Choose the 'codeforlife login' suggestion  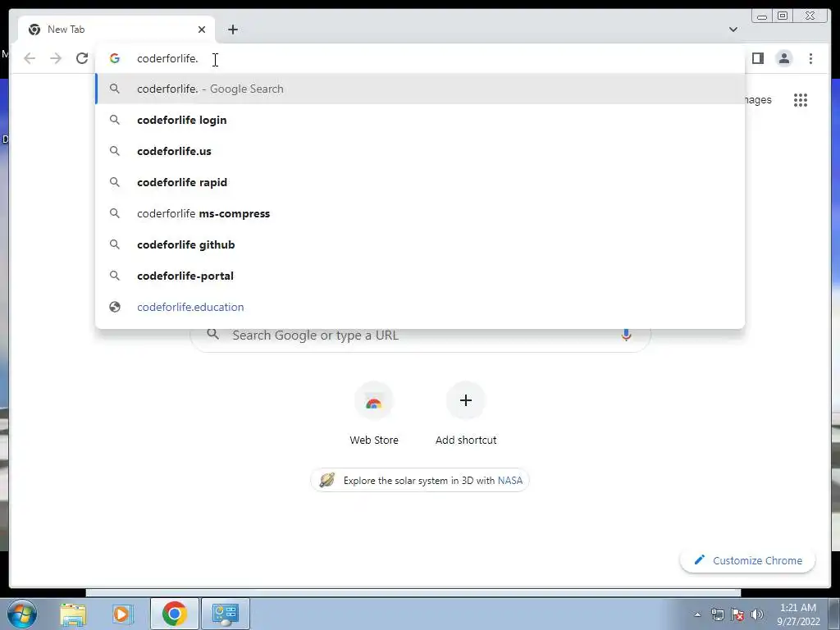[420, 120]
